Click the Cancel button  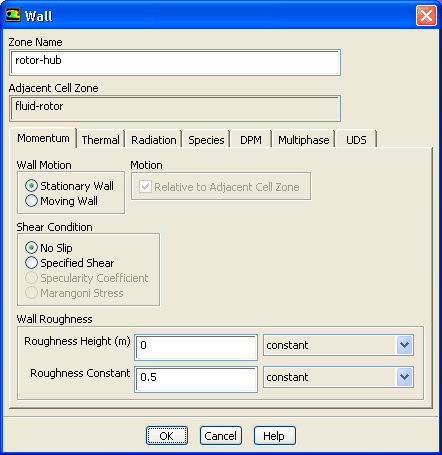(221, 436)
